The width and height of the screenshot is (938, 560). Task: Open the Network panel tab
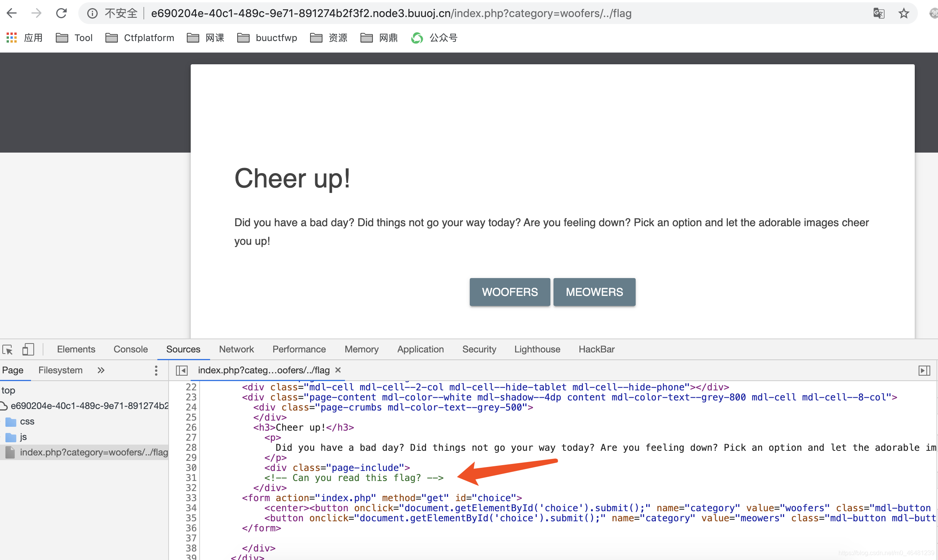(236, 349)
